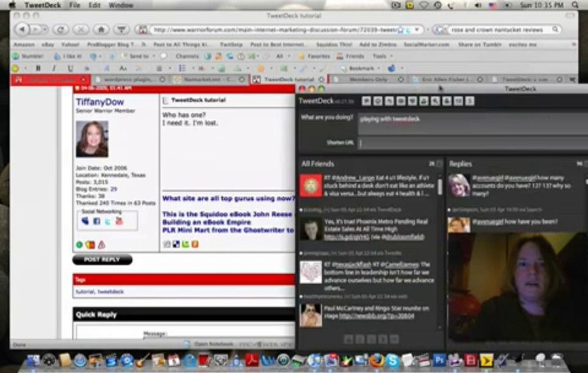Screen dimensions: 588x373
Task: Switch to the Members Only tab
Action: 368,79
